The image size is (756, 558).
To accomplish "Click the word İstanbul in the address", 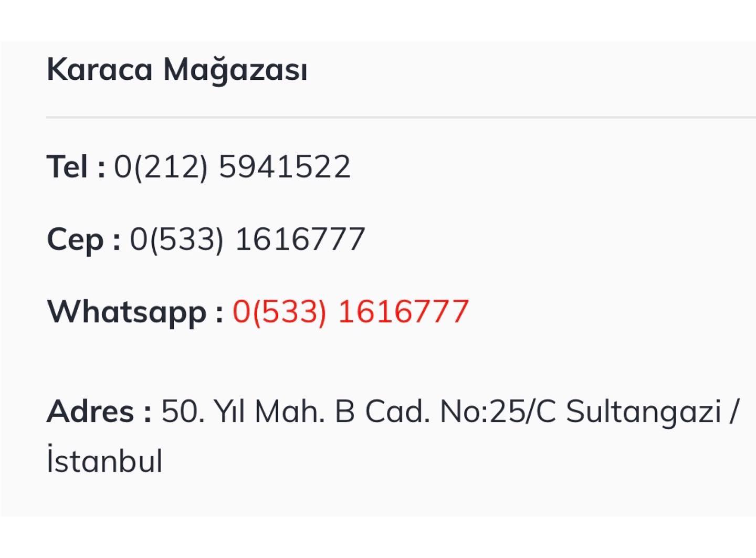I will click(x=104, y=460).
